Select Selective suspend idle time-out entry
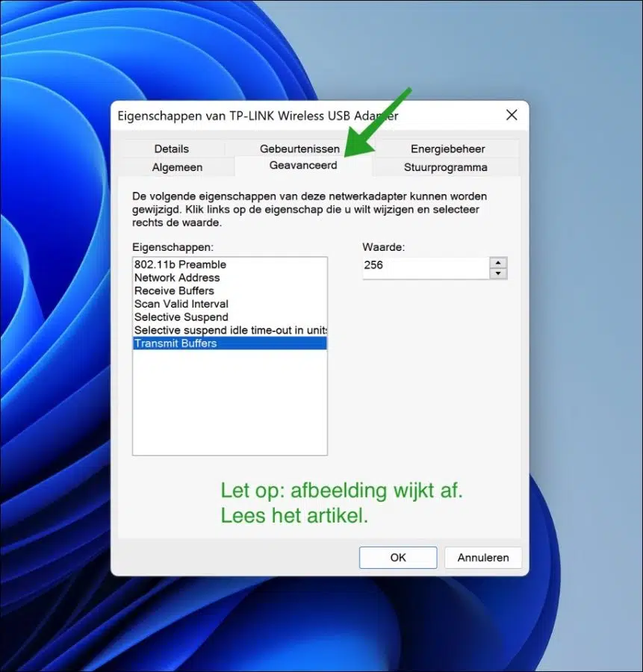 pos(230,330)
